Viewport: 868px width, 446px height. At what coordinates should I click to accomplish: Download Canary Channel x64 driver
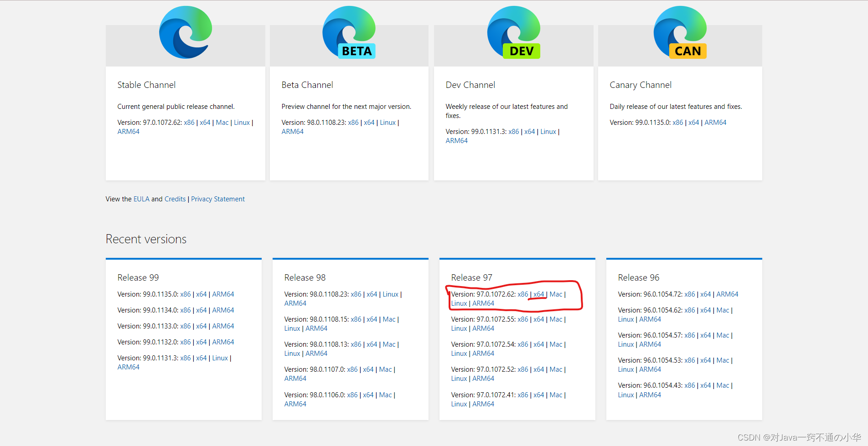pos(694,123)
